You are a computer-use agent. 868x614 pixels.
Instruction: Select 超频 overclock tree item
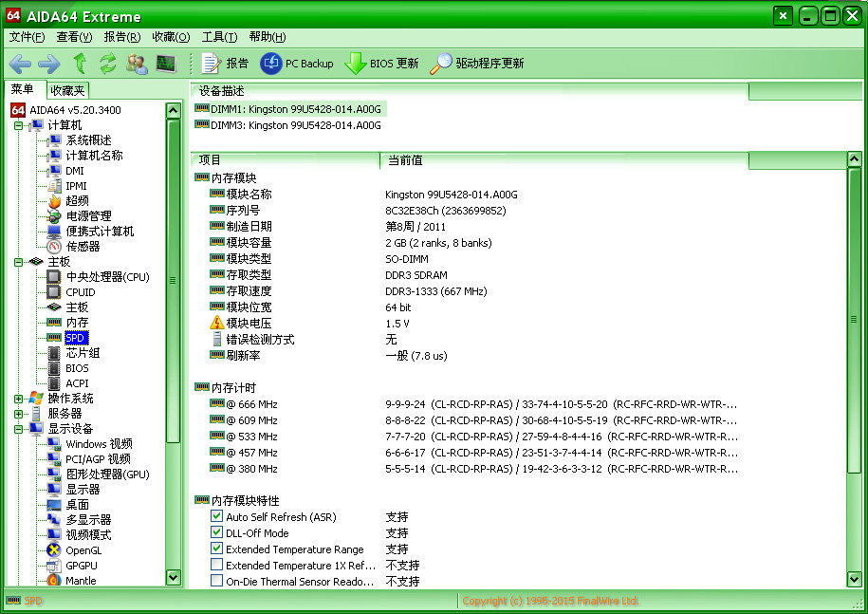pyautogui.click(x=68, y=201)
